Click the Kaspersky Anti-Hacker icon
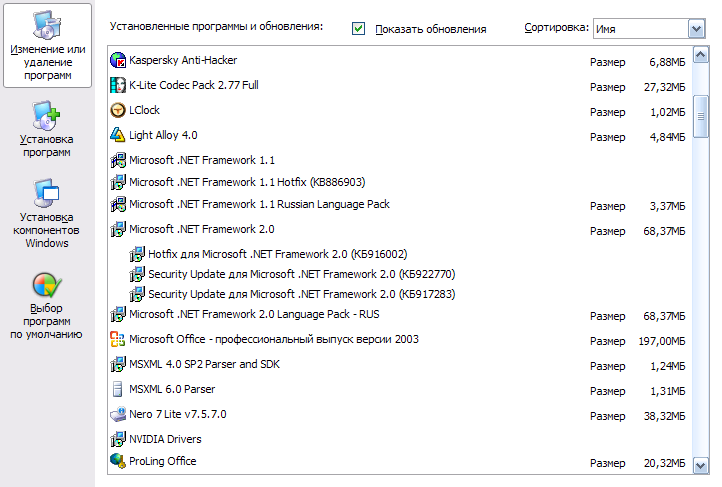The width and height of the screenshot is (722, 487). [x=117, y=61]
